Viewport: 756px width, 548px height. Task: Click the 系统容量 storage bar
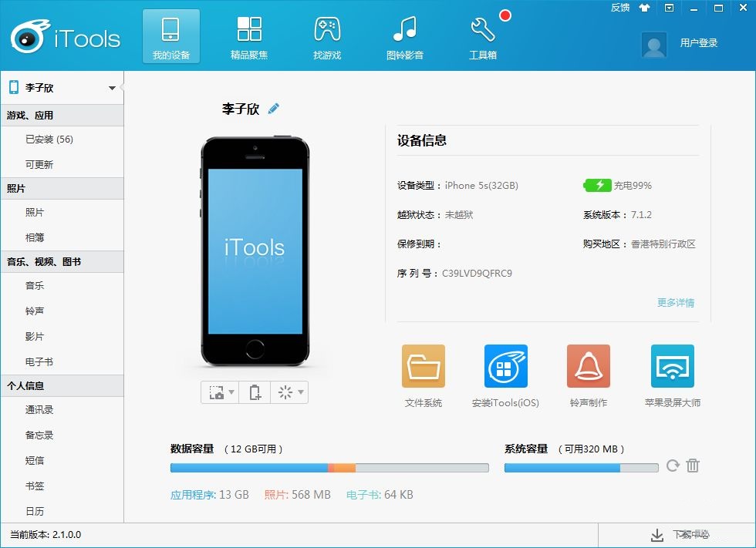tap(581, 468)
